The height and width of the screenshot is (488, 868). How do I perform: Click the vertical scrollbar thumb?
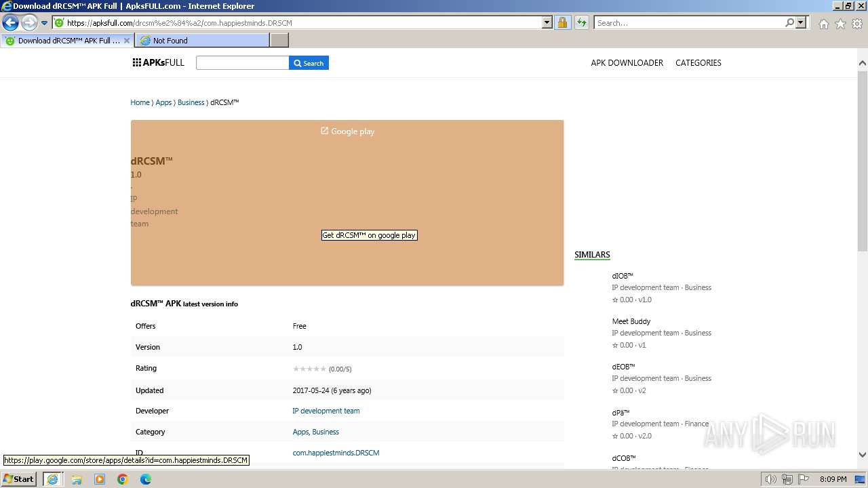point(862,160)
